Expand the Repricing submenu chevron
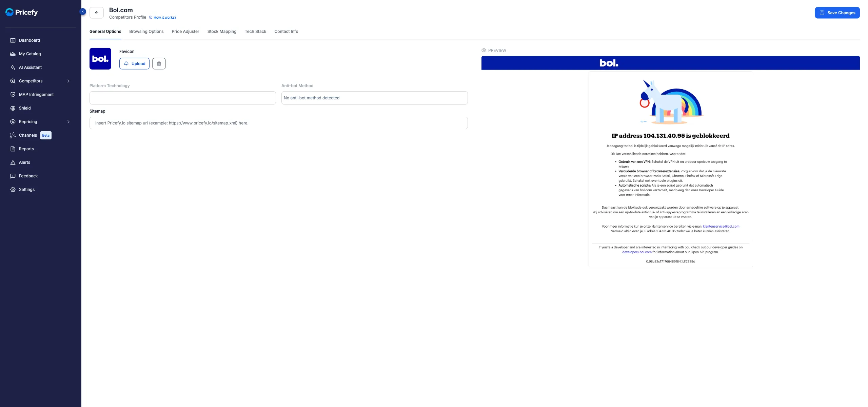 click(x=68, y=122)
